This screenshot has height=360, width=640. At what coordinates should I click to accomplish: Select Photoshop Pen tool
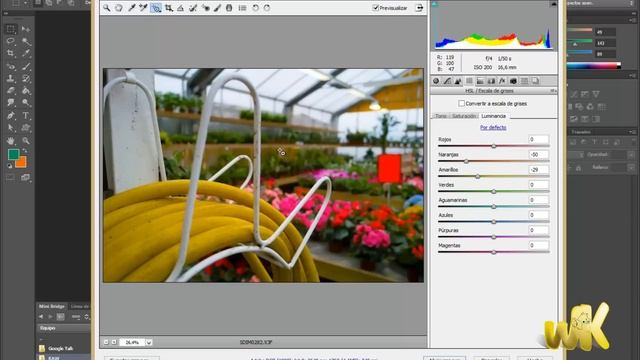point(11,116)
